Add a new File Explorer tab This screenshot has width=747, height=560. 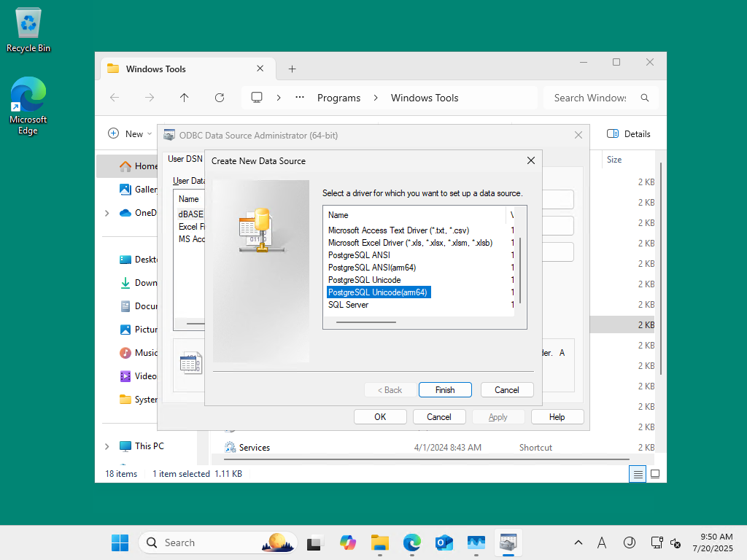(292, 69)
